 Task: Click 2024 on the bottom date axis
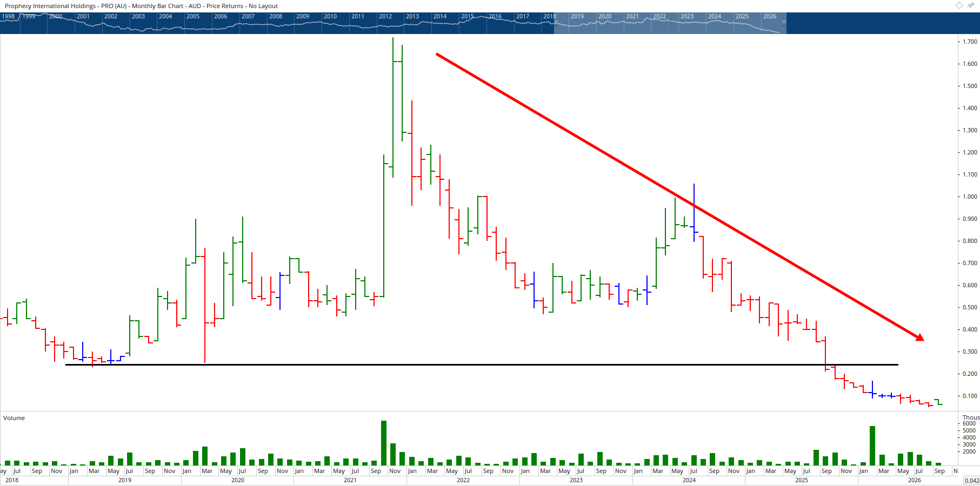coord(689,480)
